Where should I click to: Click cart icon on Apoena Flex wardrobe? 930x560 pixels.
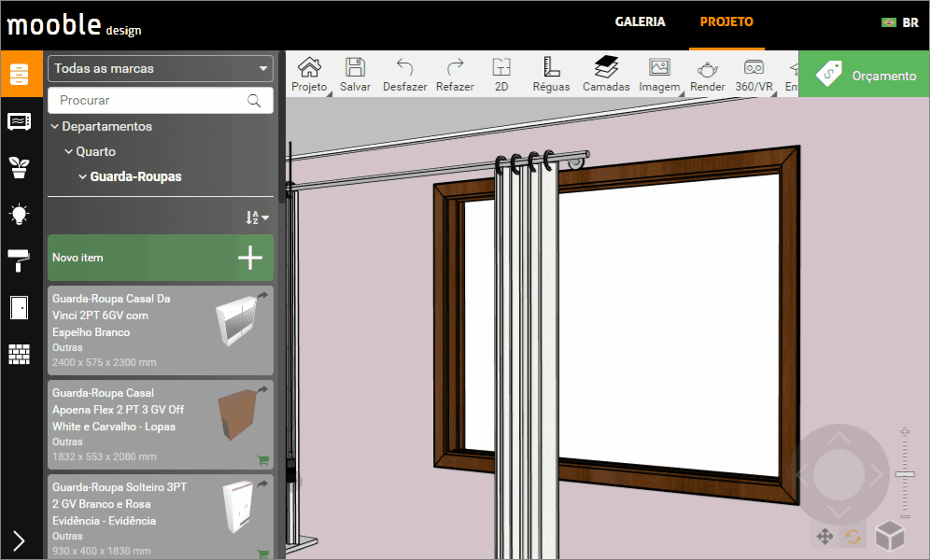tap(262, 460)
